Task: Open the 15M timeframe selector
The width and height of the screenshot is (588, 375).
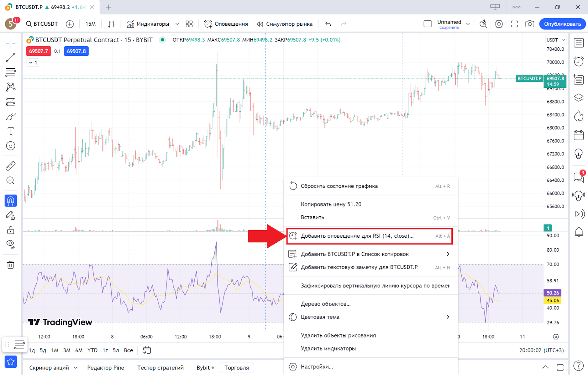Action: [x=90, y=24]
